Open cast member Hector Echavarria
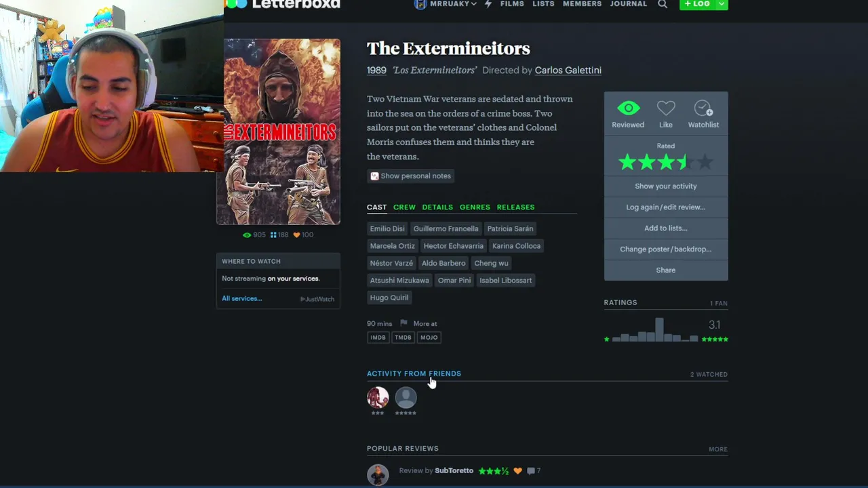868x488 pixels. point(453,246)
